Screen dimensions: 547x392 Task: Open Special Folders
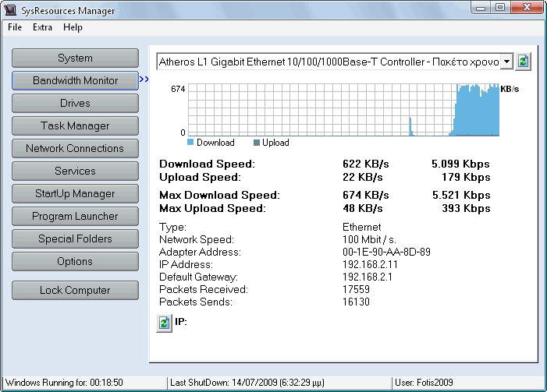[x=75, y=239]
